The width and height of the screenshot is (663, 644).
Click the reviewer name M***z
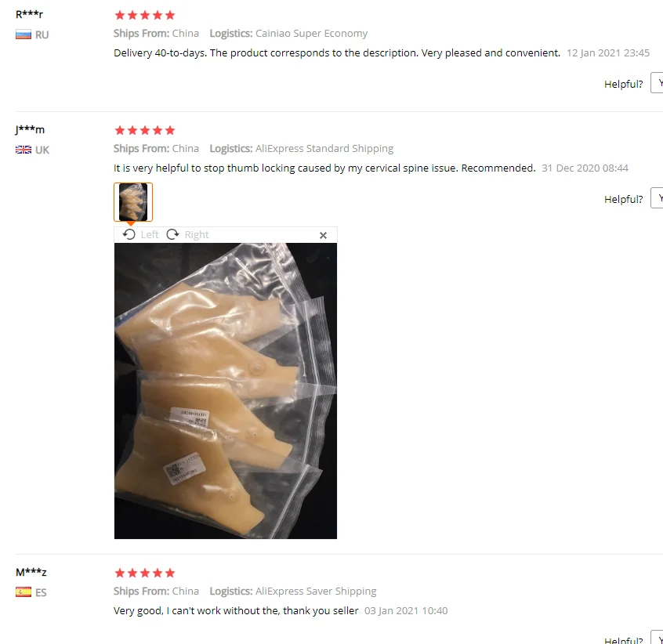[x=31, y=572]
